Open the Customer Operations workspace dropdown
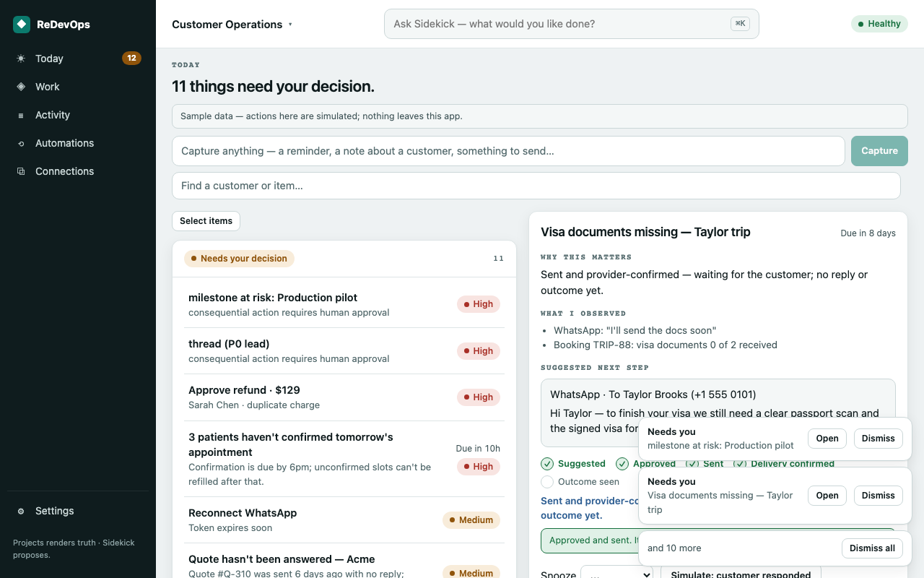924x578 pixels. (x=232, y=25)
